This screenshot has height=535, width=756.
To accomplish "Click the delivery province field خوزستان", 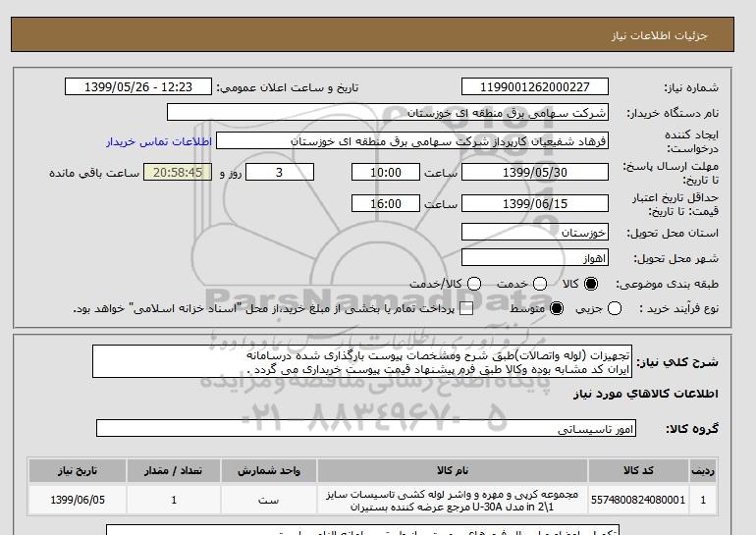I will pos(535,233).
